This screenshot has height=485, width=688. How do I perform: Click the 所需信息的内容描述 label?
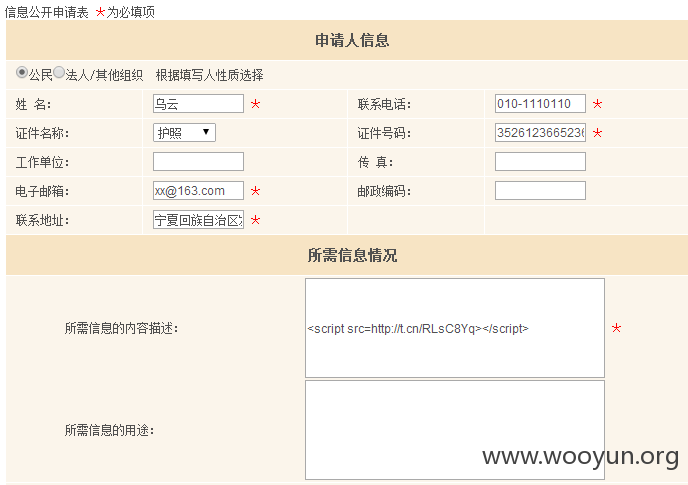pos(122,328)
